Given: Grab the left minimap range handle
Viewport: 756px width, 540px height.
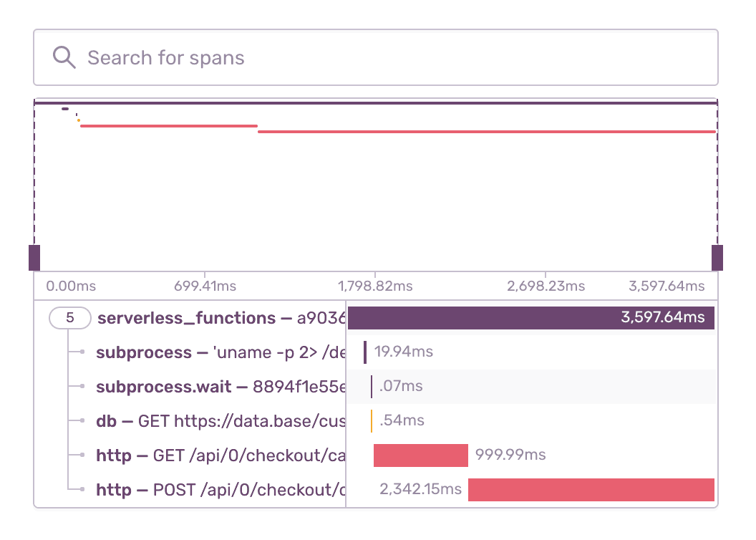Looking at the screenshot, I should point(34,258).
